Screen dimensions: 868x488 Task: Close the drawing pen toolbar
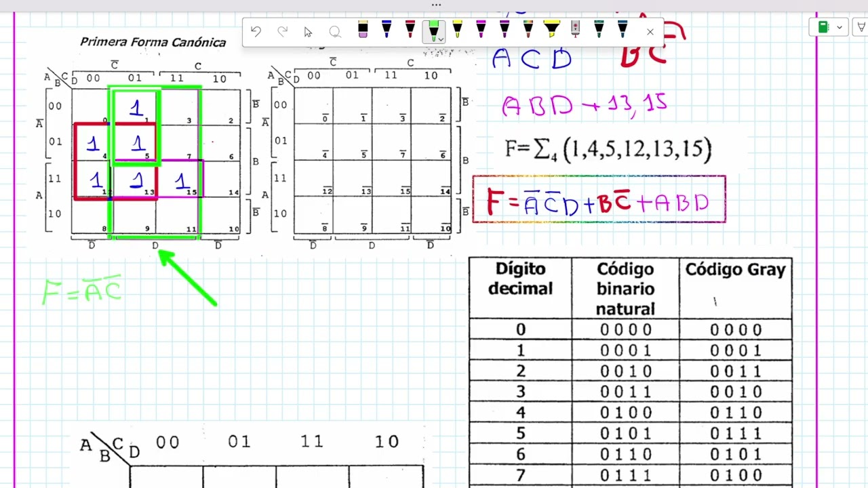650,32
